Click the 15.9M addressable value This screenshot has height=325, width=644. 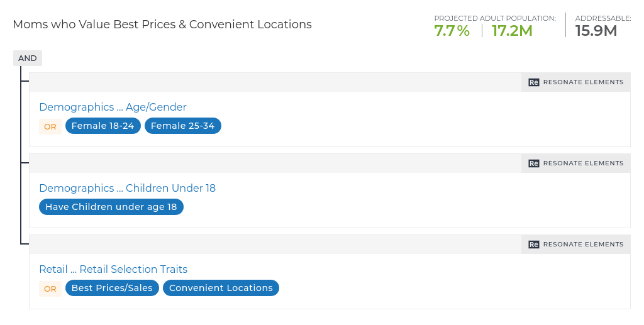596,31
